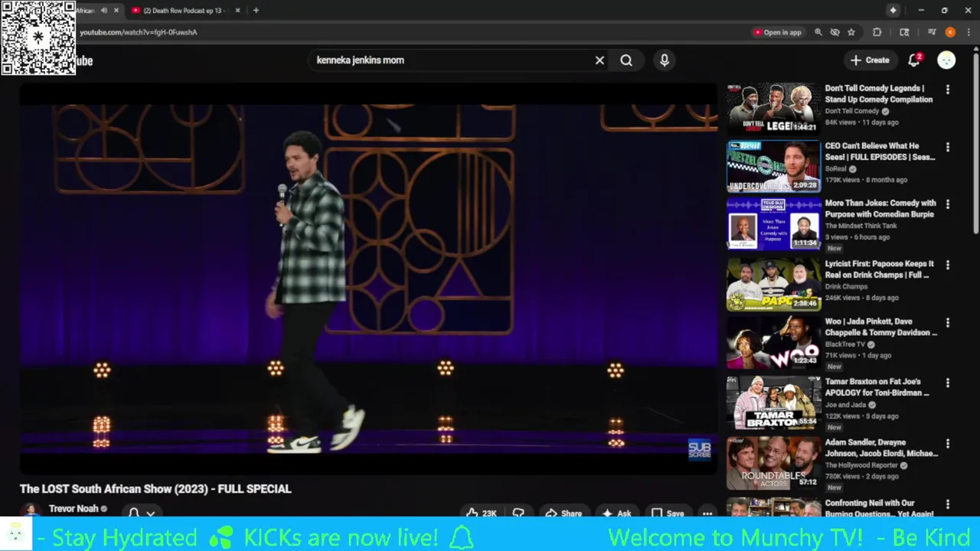This screenshot has height=551, width=980.
Task: Share this video
Action: tap(563, 514)
